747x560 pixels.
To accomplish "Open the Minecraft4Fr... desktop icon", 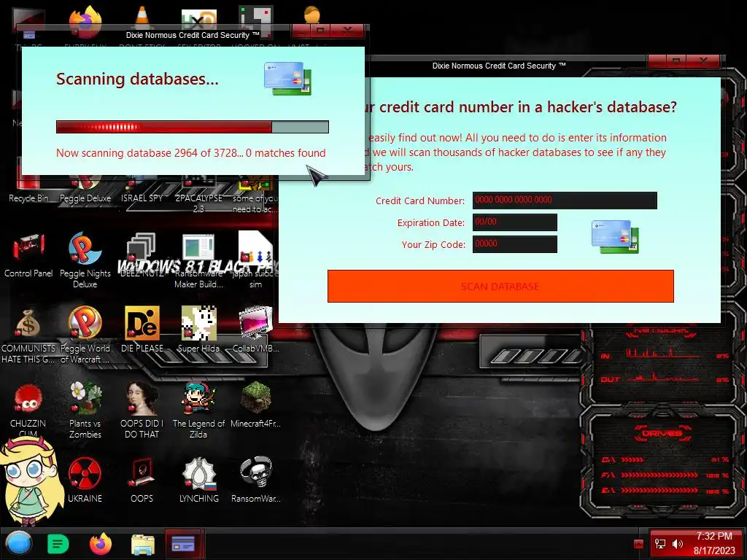I will [x=255, y=405].
